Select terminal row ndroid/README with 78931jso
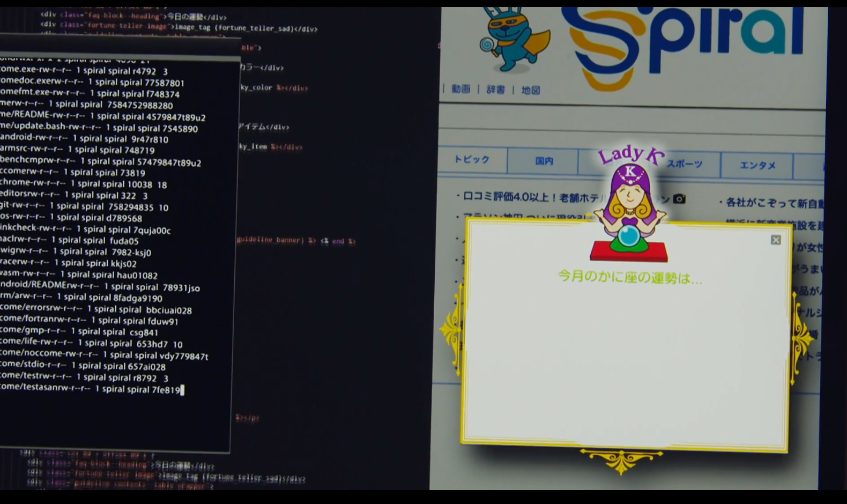Image resolution: width=847 pixels, height=504 pixels. 100,287
